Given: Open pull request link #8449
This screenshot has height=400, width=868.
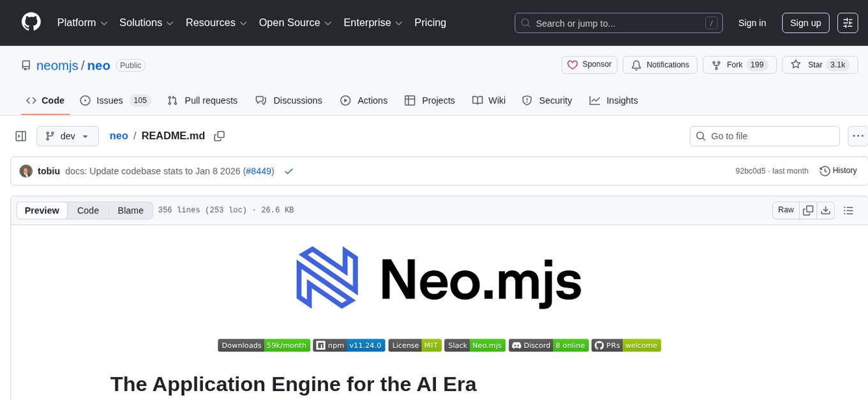Looking at the screenshot, I should coord(258,171).
